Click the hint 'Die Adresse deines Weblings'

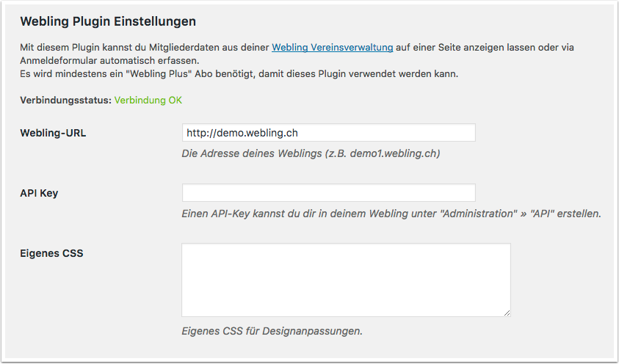[311, 153]
